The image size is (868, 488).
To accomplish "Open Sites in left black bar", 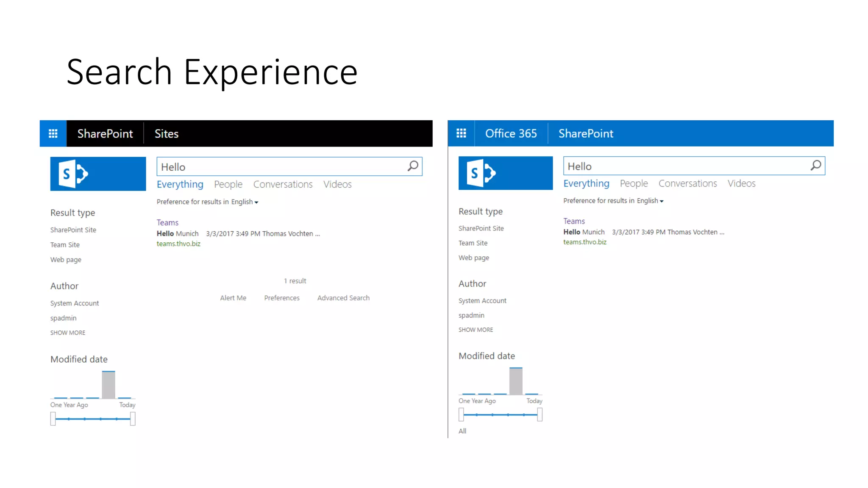I will (x=167, y=134).
